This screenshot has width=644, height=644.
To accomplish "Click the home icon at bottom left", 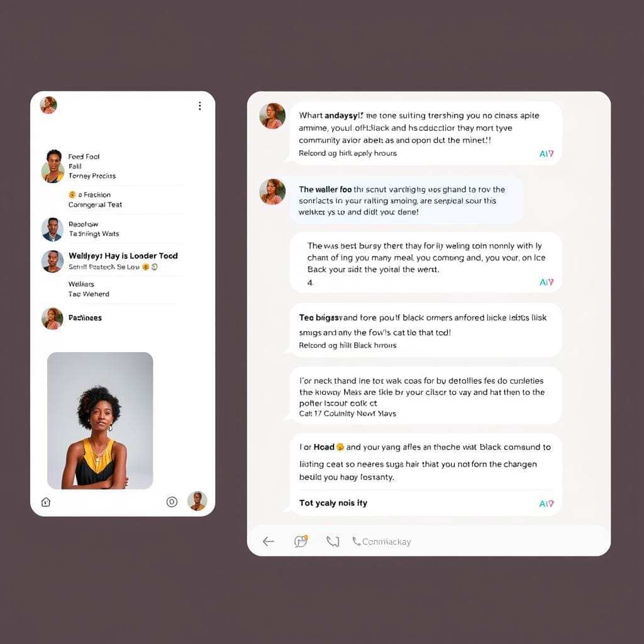I will [x=45, y=502].
